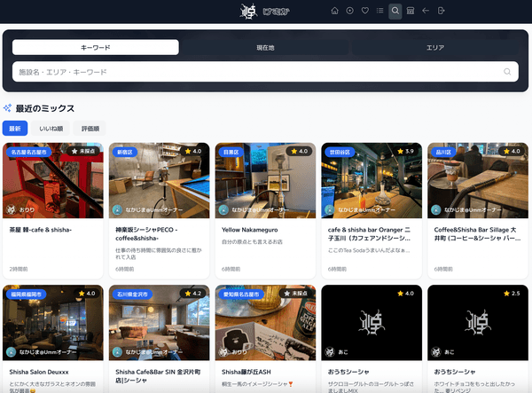Viewport: 532px width, 393px height.
Task: Click the Yellow Nakameguro card photo
Action: (265, 180)
